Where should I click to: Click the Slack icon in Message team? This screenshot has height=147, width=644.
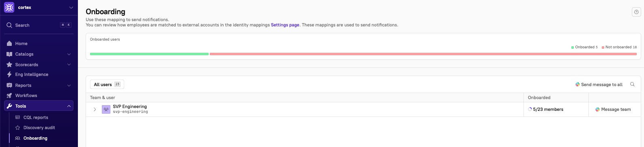[x=597, y=109]
